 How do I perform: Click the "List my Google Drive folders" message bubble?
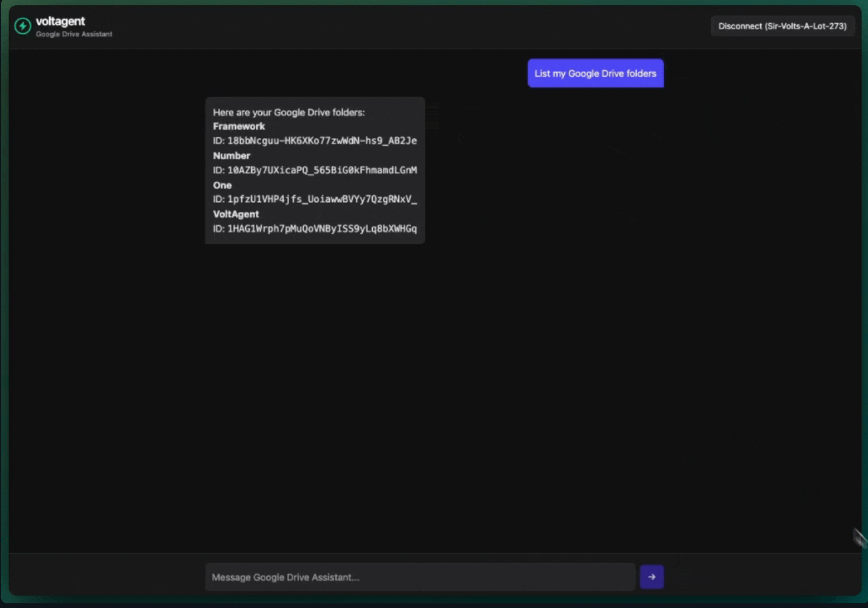click(595, 73)
